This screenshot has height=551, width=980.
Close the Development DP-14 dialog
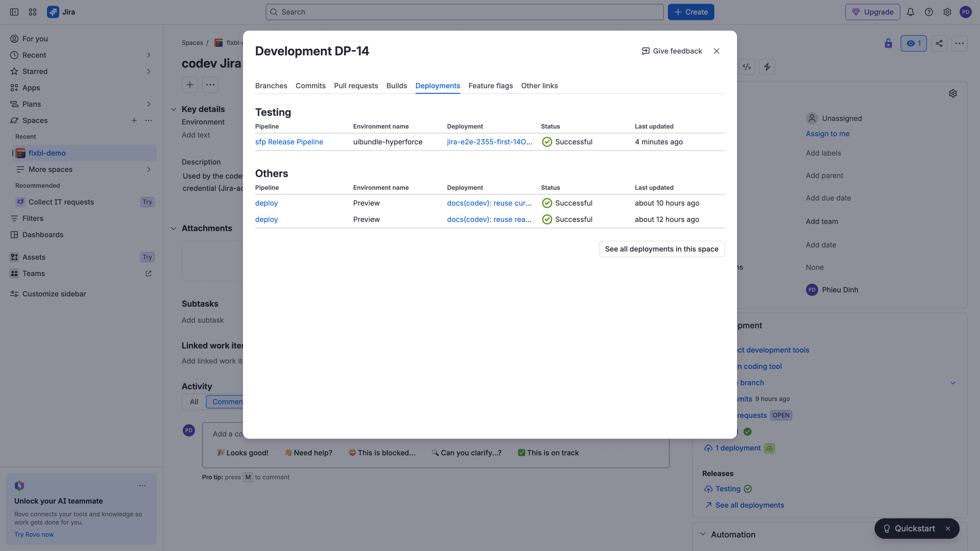pos(716,51)
